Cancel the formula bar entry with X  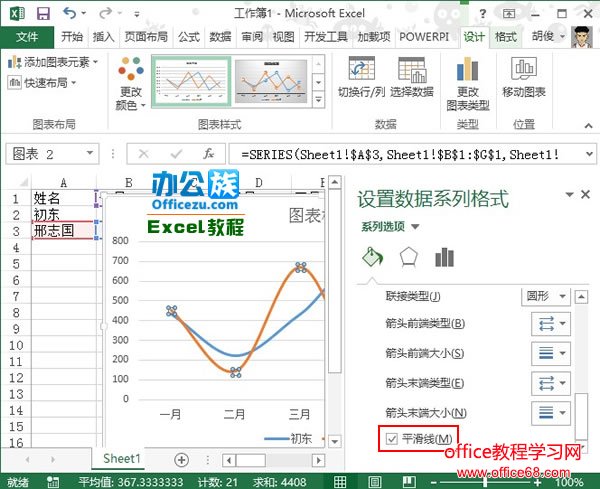tap(143, 154)
